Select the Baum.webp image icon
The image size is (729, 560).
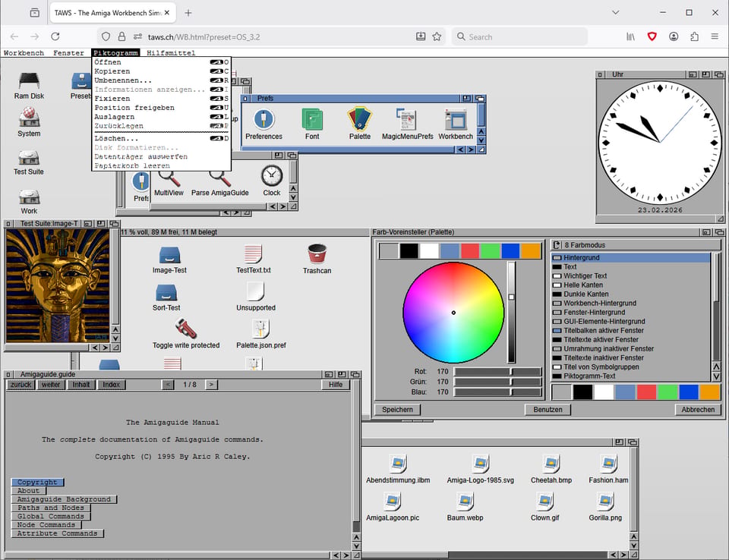click(x=465, y=502)
